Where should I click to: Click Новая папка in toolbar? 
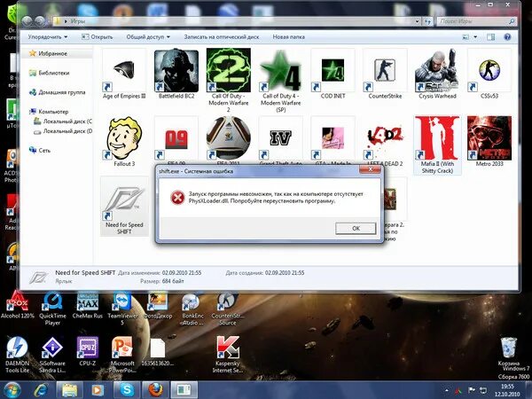288,36
